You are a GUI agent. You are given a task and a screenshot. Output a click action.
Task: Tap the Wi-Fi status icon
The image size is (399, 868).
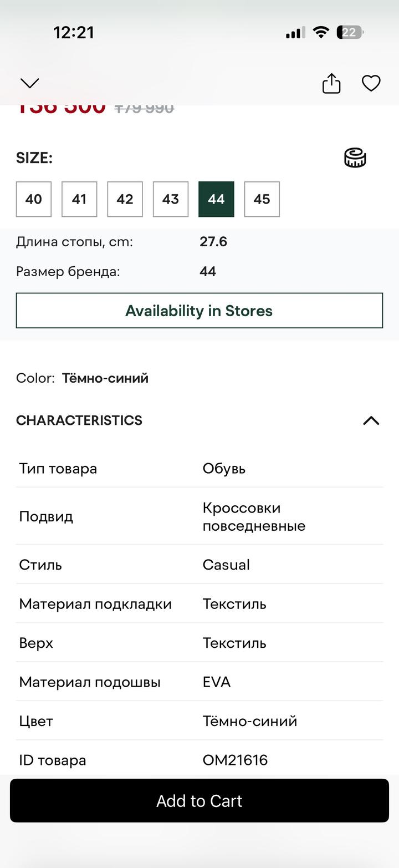[321, 32]
